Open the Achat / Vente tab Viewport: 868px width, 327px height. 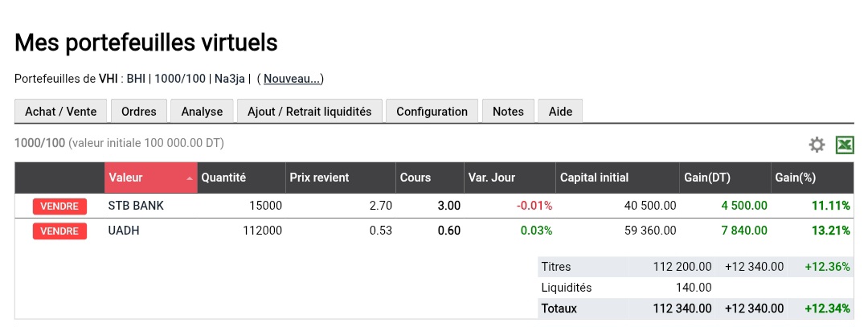[x=61, y=112]
